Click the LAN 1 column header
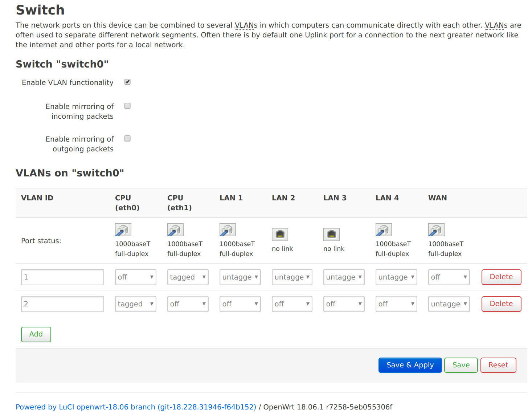532x420 pixels. [231, 198]
